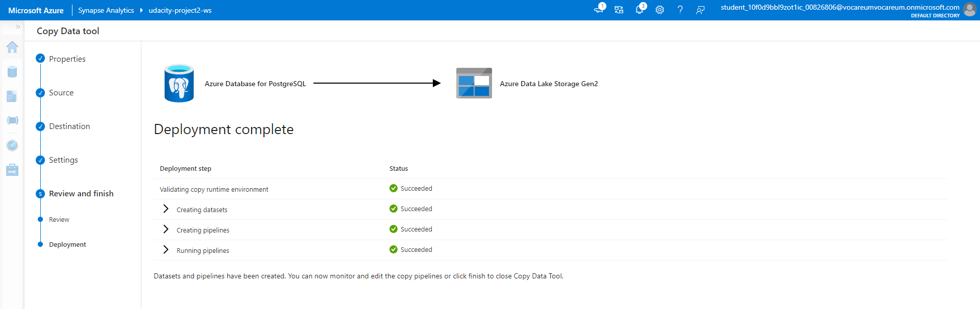This screenshot has height=309, width=980.
Task: Click the Succeeded check icon for Running pipelines
Action: (394, 249)
